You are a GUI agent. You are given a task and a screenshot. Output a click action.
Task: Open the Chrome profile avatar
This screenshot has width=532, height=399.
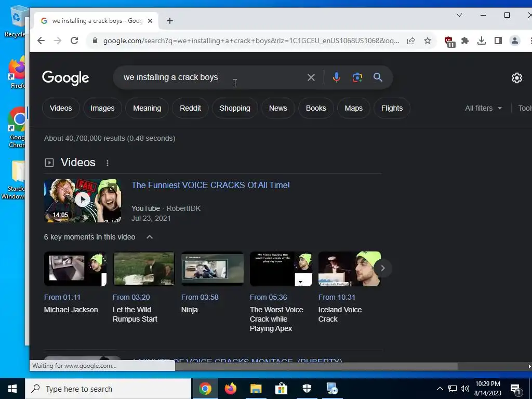(515, 41)
